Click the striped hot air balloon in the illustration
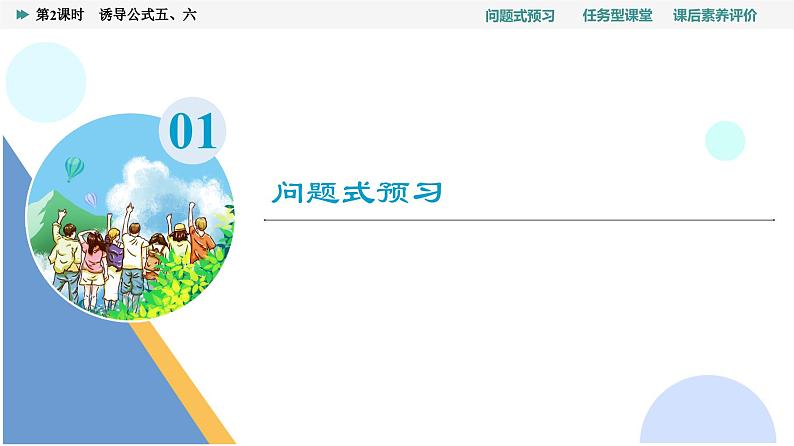This screenshot has width=794, height=446. click(x=73, y=167)
